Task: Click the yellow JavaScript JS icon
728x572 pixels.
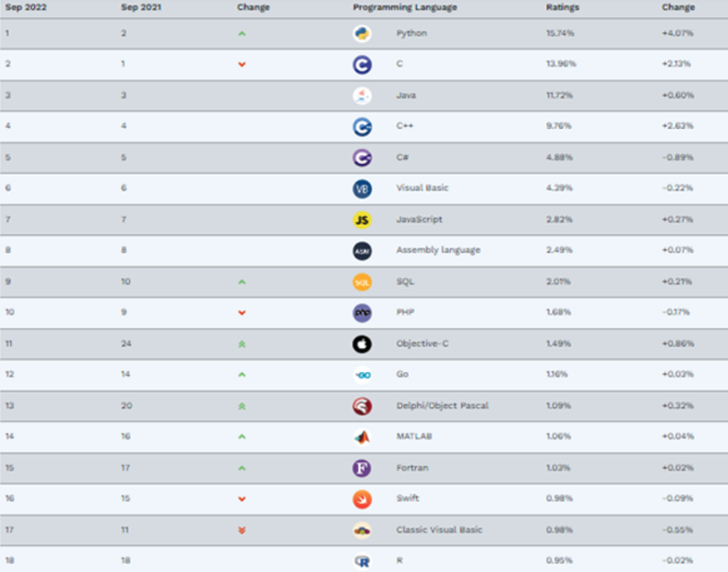Action: pyautogui.click(x=362, y=220)
